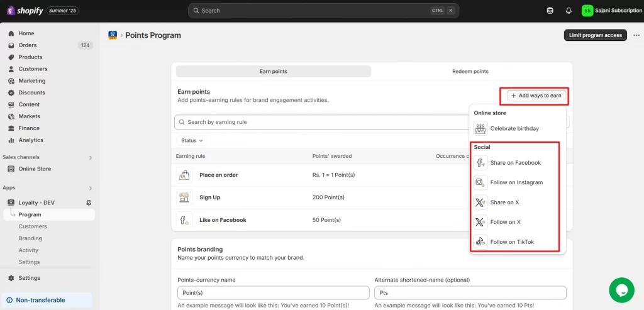Click the Sign Up store icon

tap(184, 197)
